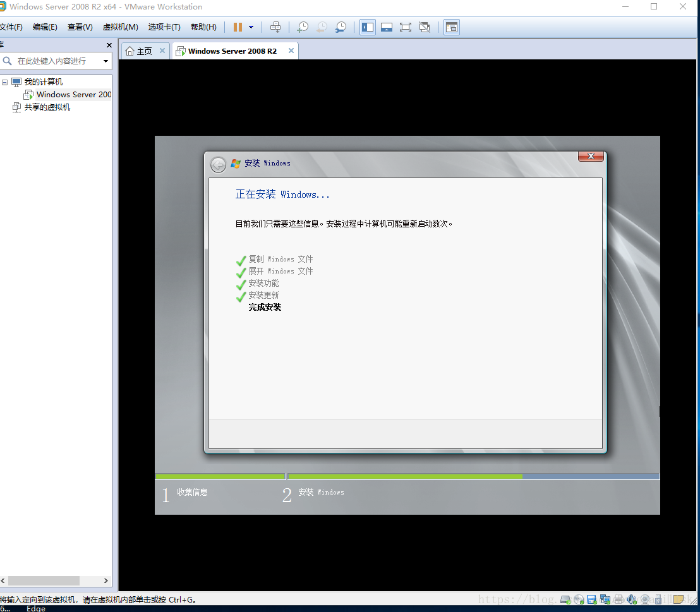Open the 虚拟机(M) menu
This screenshot has width=700, height=612.
coord(121,27)
